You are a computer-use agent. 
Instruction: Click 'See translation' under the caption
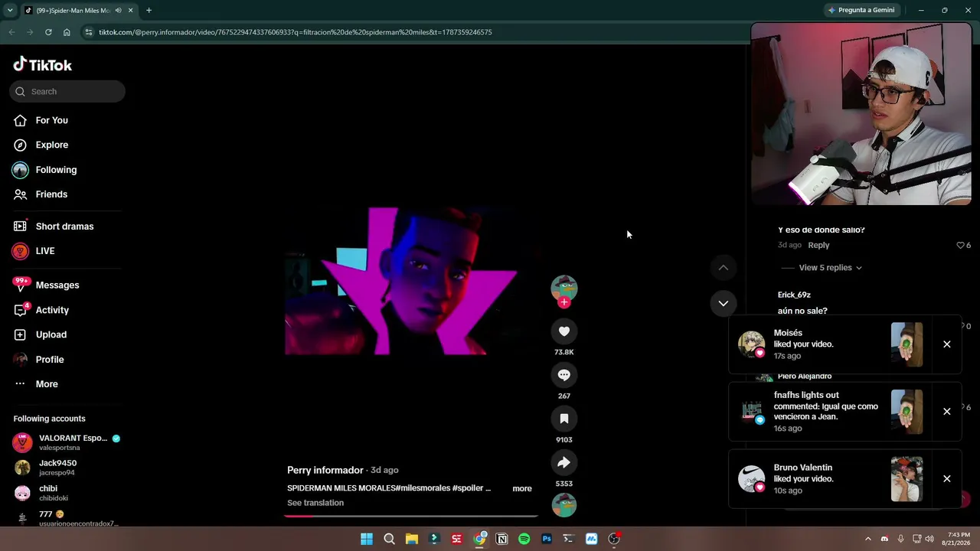[x=315, y=503]
